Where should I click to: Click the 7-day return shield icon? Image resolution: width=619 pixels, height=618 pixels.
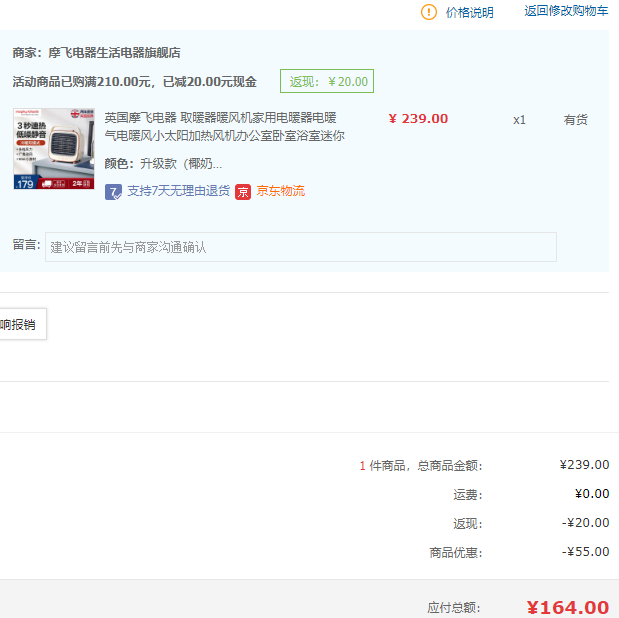click(x=113, y=192)
